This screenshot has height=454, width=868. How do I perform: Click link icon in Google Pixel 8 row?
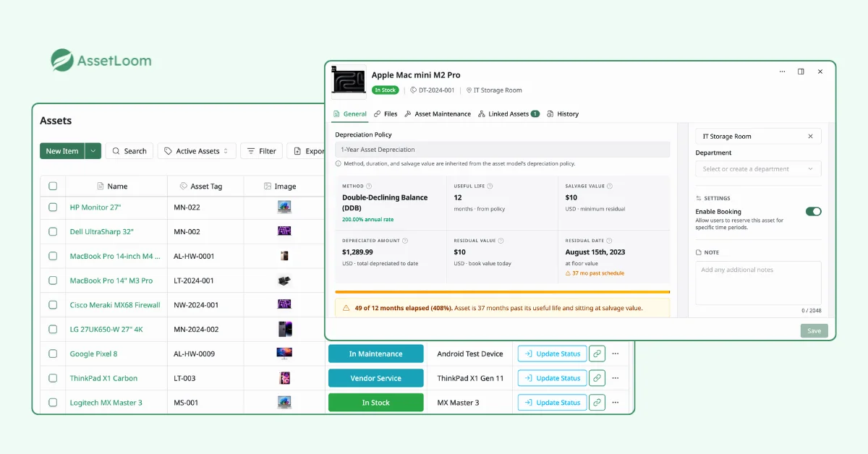pyautogui.click(x=597, y=354)
